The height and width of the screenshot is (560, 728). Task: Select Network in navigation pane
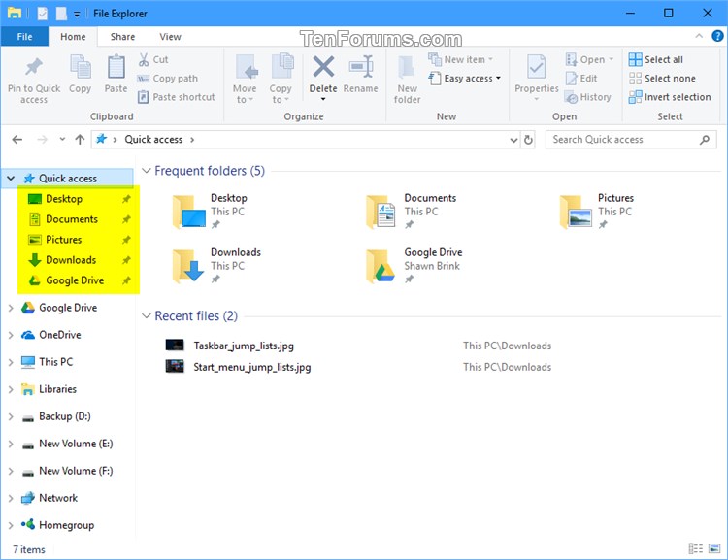pyautogui.click(x=58, y=498)
